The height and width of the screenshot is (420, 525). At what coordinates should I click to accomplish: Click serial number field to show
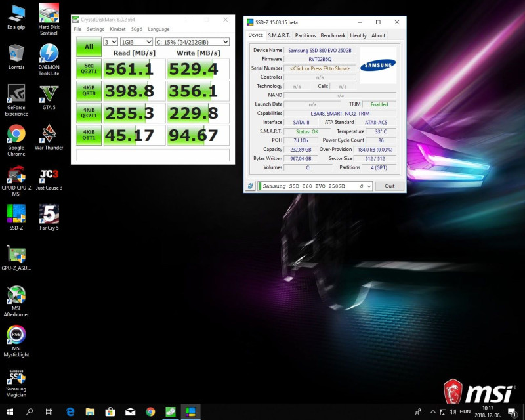coord(320,68)
